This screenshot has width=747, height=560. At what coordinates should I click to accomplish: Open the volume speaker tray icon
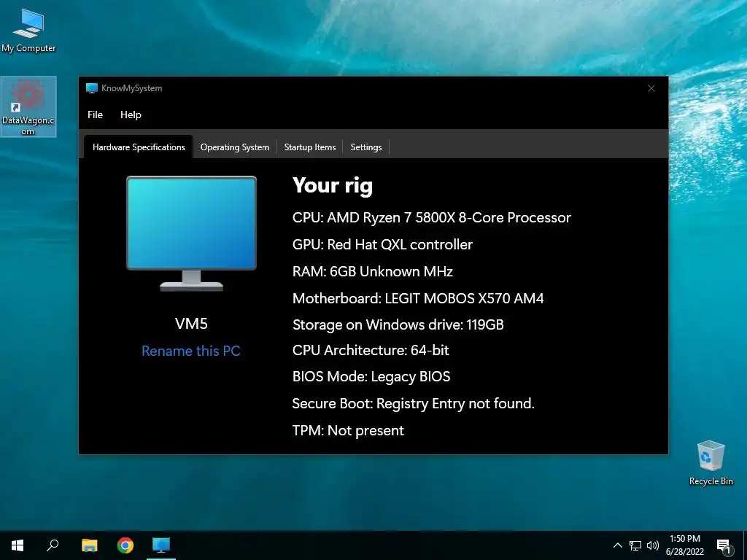tap(653, 545)
